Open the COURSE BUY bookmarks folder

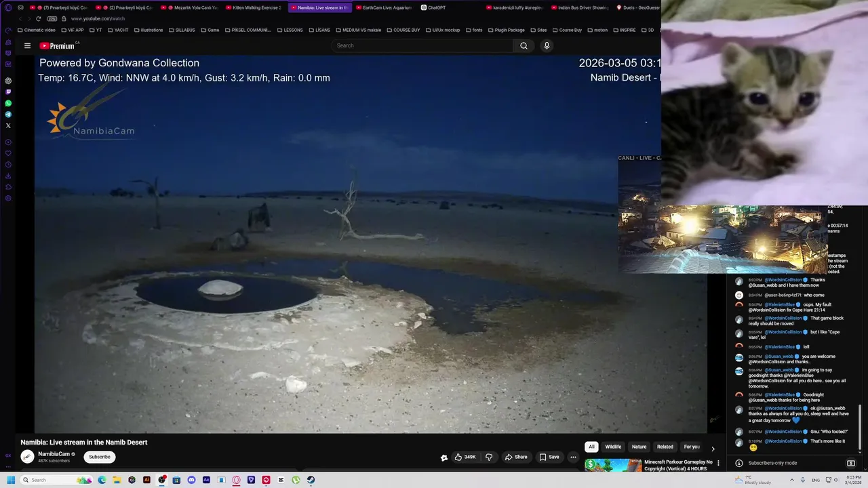pos(403,30)
